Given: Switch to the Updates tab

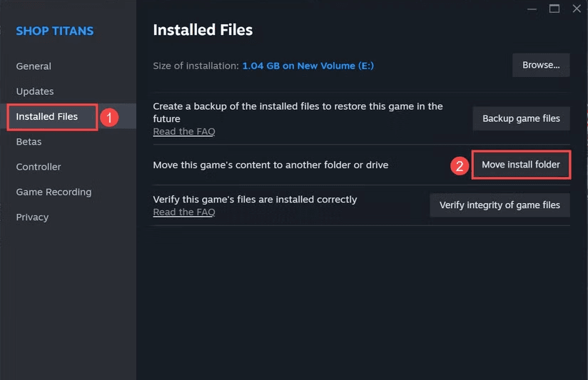Looking at the screenshot, I should (35, 91).
